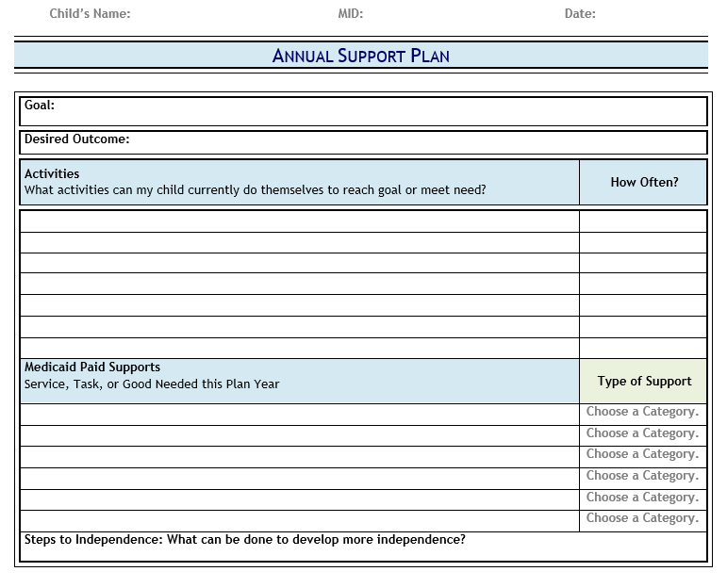Click the How Often? column header
This screenshot has height=588, width=727.
click(643, 182)
